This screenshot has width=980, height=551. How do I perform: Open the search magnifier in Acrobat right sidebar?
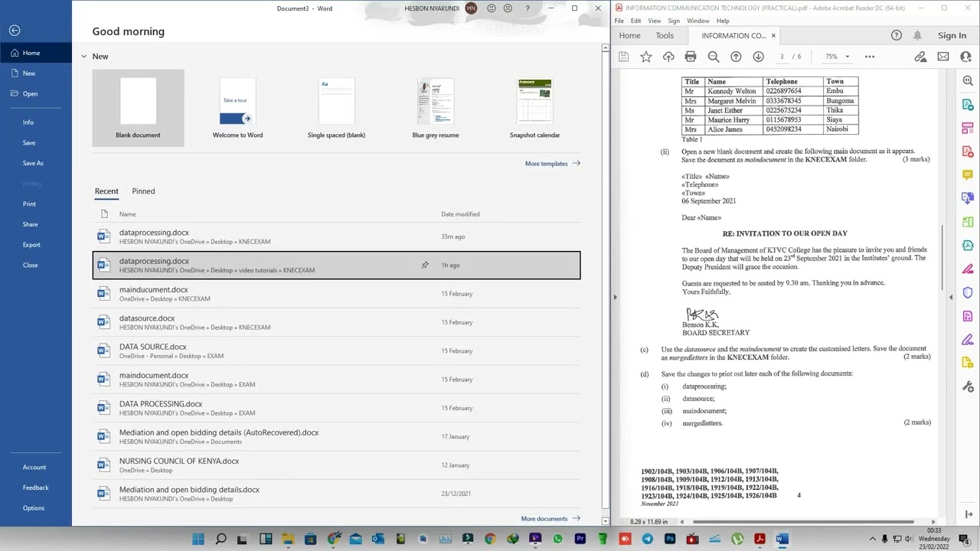point(968,80)
